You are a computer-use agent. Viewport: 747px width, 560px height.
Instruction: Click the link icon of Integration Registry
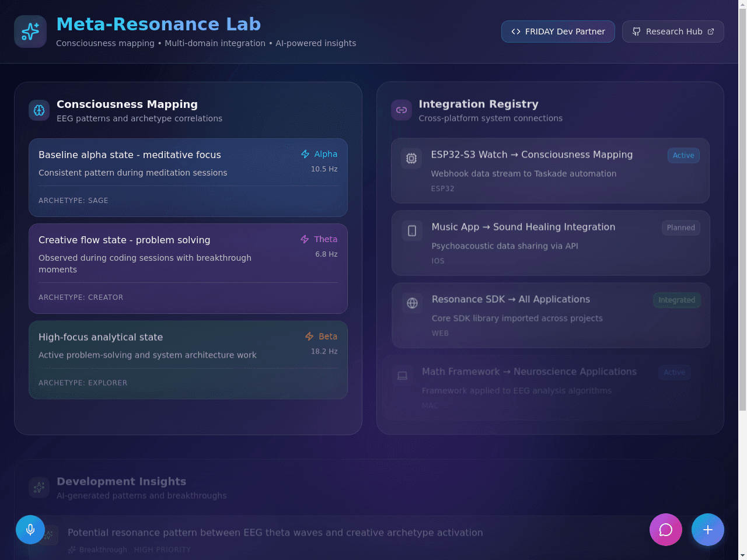click(402, 110)
